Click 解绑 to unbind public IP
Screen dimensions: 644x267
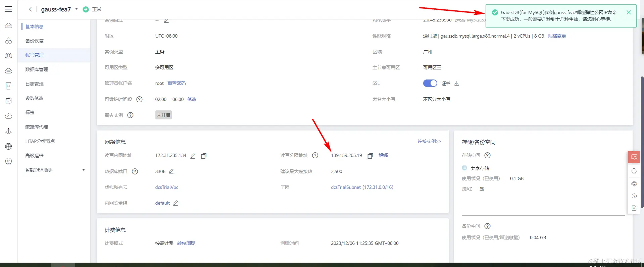coord(383,155)
